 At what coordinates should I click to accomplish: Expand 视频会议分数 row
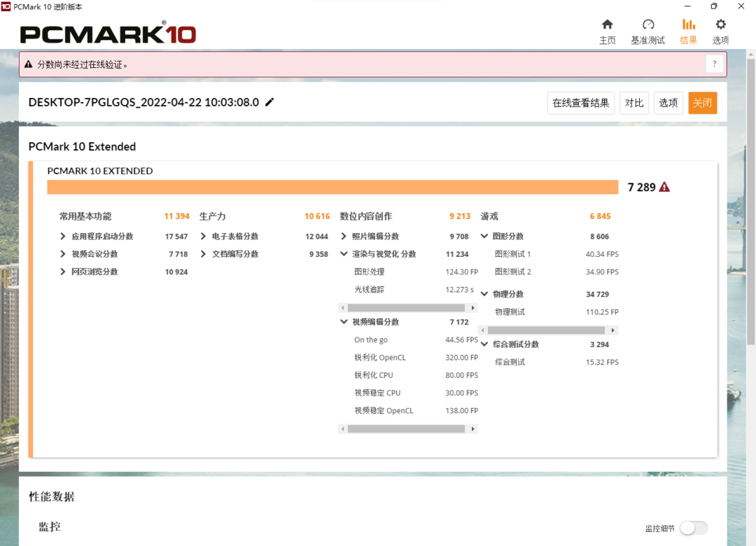63,253
